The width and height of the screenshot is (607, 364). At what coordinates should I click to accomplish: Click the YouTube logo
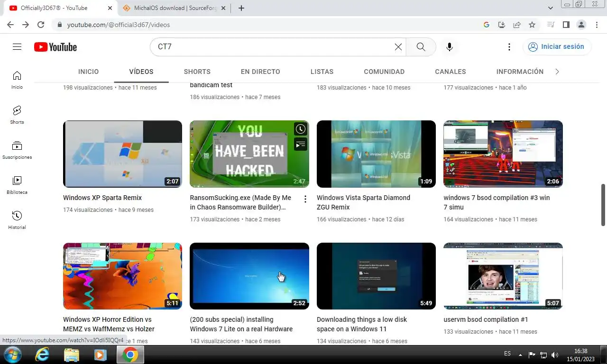click(x=55, y=47)
